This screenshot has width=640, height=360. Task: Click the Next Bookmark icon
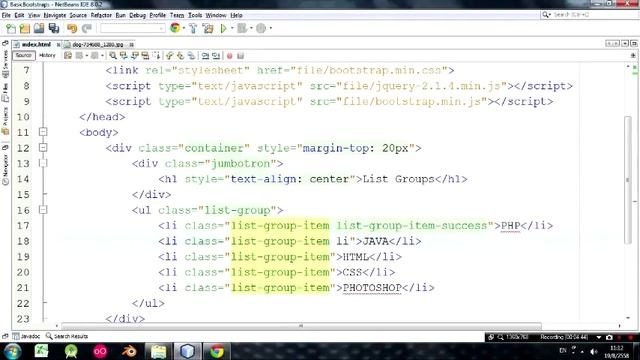180,56
